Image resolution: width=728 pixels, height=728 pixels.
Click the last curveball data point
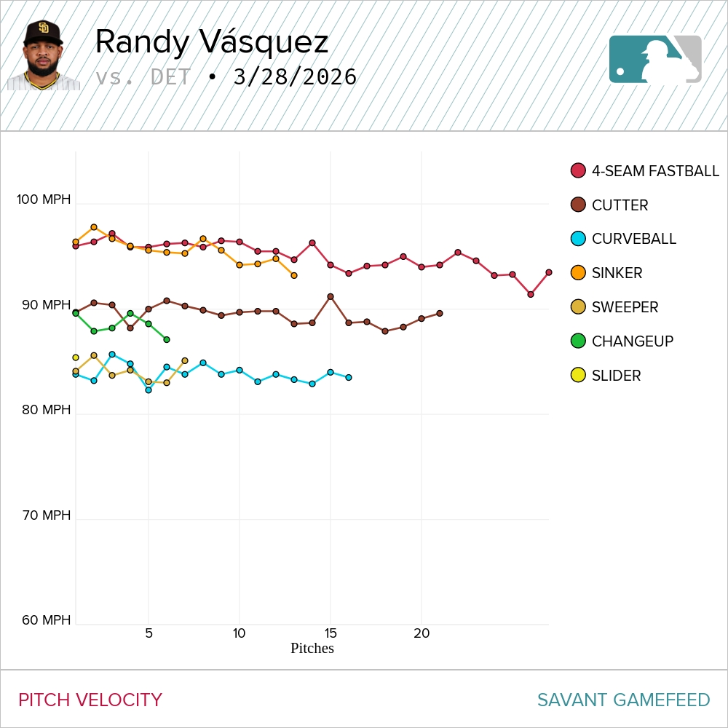[x=349, y=377]
